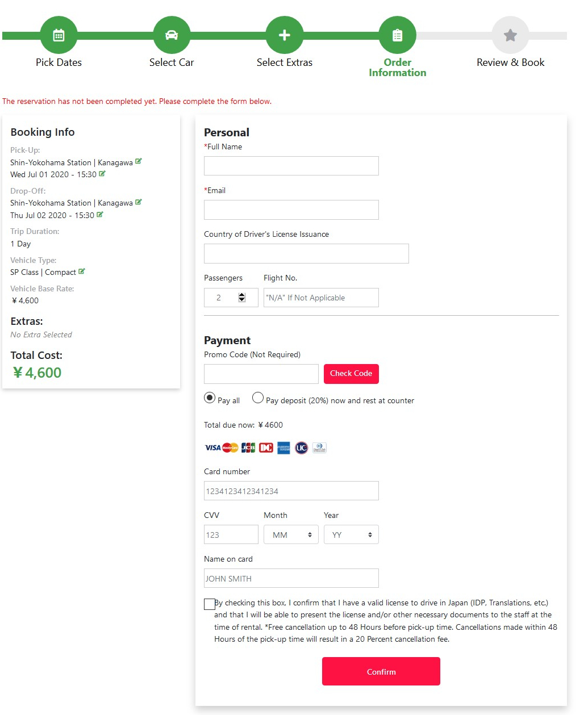
Task: Click the Full Name input field
Action: click(x=291, y=165)
